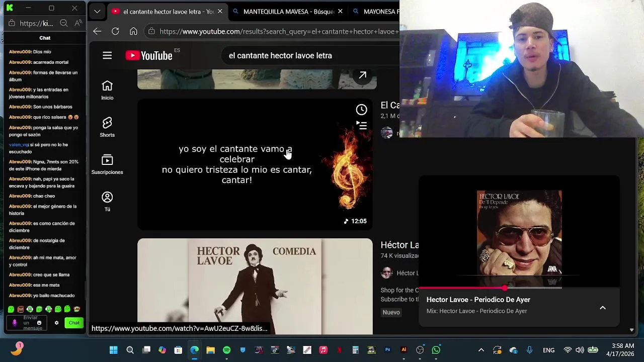The height and width of the screenshot is (362, 644).
Task: Add El Cantante video to Watch Later
Action: point(361,110)
